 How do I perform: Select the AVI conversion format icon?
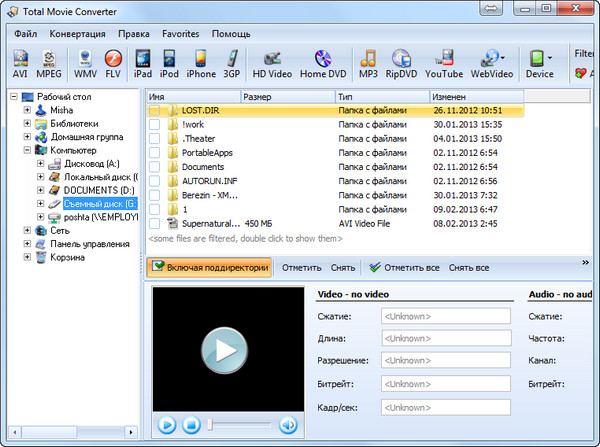(20, 63)
